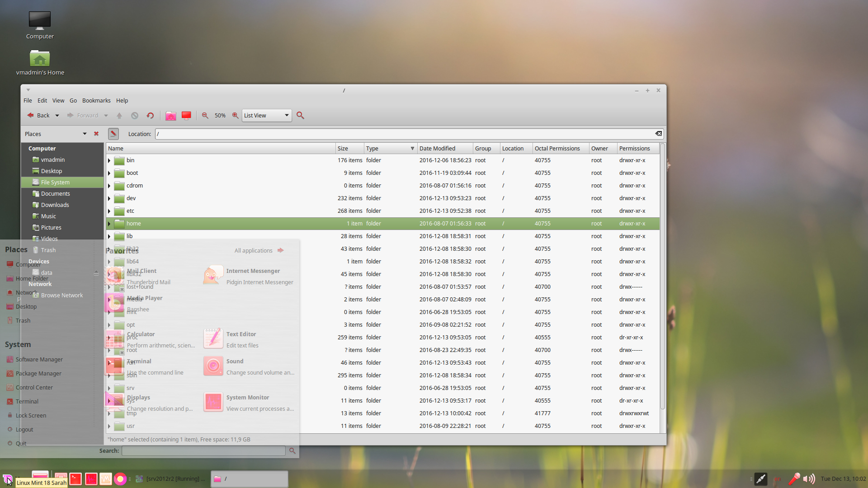Click the microphone tray icon
The height and width of the screenshot is (488, 868).
[794, 479]
